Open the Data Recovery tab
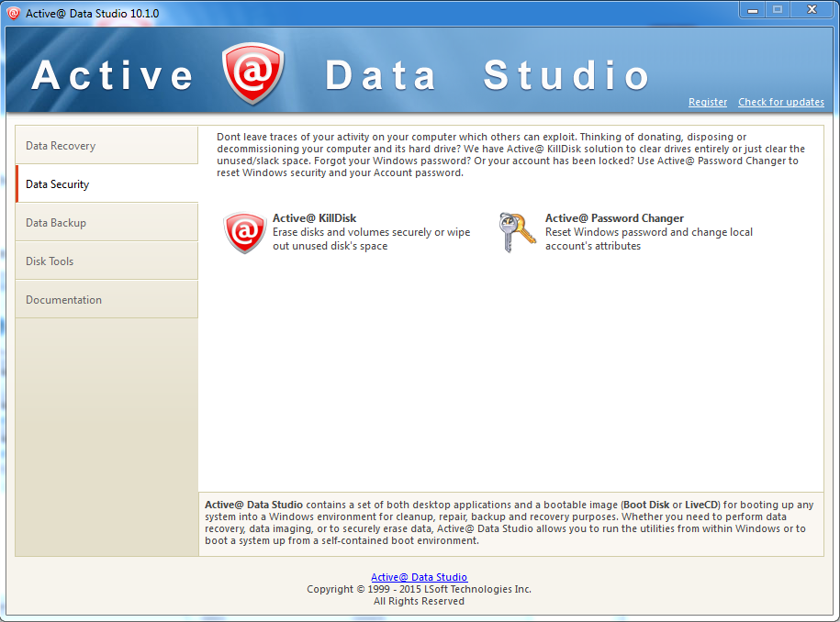This screenshot has height=622, width=840. [x=106, y=145]
